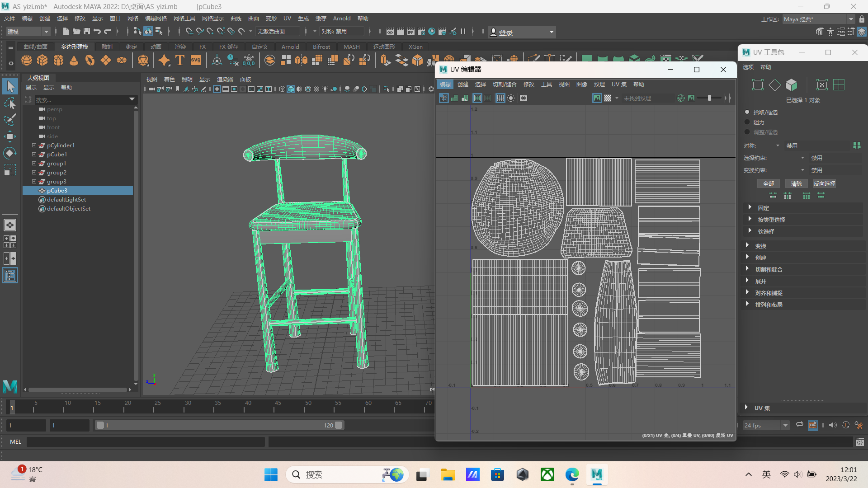Image resolution: width=868 pixels, height=488 pixels.
Task: Select the polygon cube creation tool
Action: (42, 60)
